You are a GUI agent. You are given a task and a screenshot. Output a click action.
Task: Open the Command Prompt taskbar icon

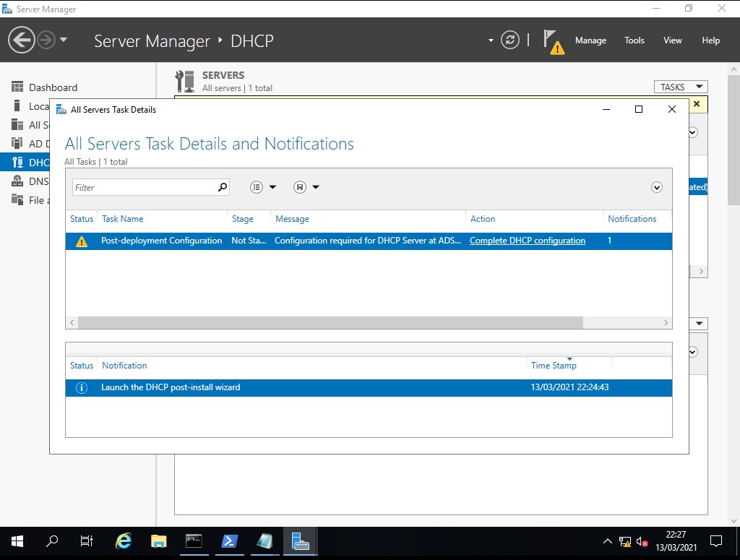(x=194, y=541)
